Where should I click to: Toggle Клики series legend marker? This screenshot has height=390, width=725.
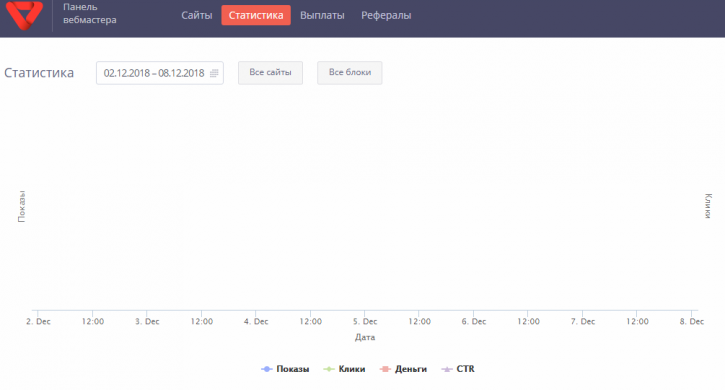click(329, 369)
